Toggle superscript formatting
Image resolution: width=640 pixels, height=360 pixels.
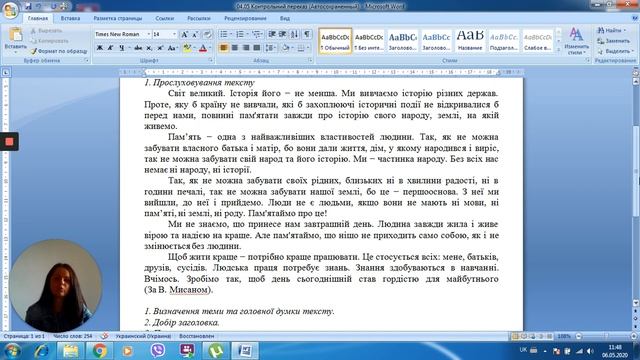[160, 48]
